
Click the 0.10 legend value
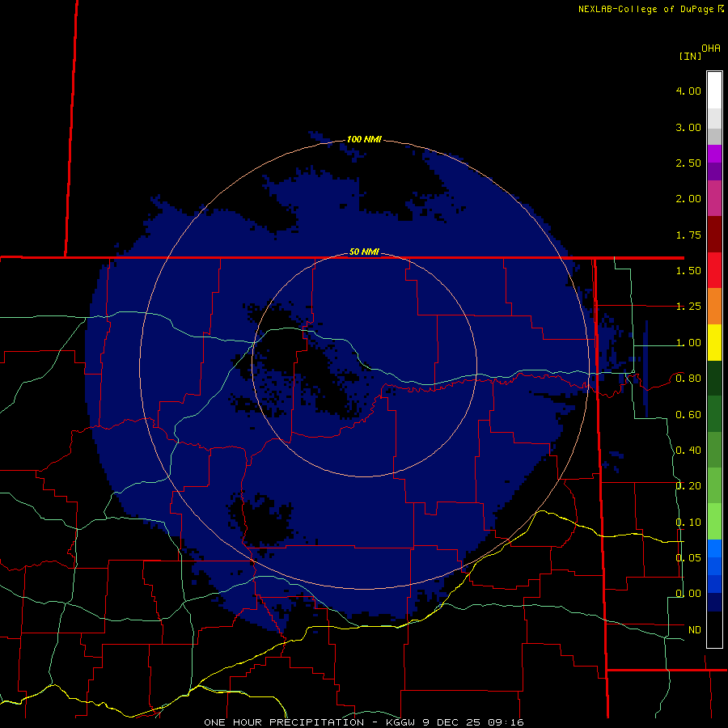tap(688, 523)
